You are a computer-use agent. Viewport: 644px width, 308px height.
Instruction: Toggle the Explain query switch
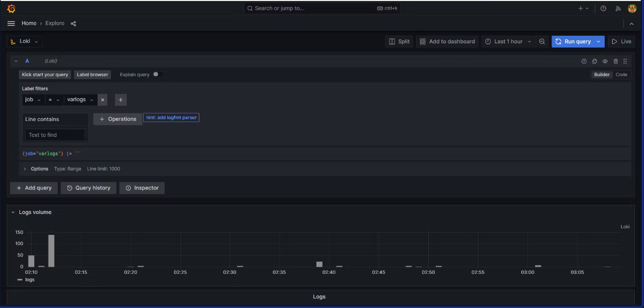point(157,75)
